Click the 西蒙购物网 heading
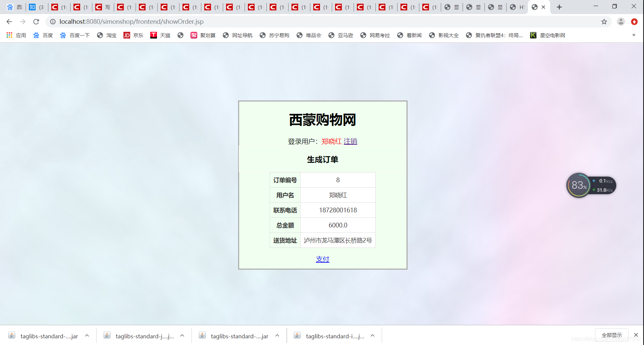Screen dimensions: 644x345 click(323, 120)
